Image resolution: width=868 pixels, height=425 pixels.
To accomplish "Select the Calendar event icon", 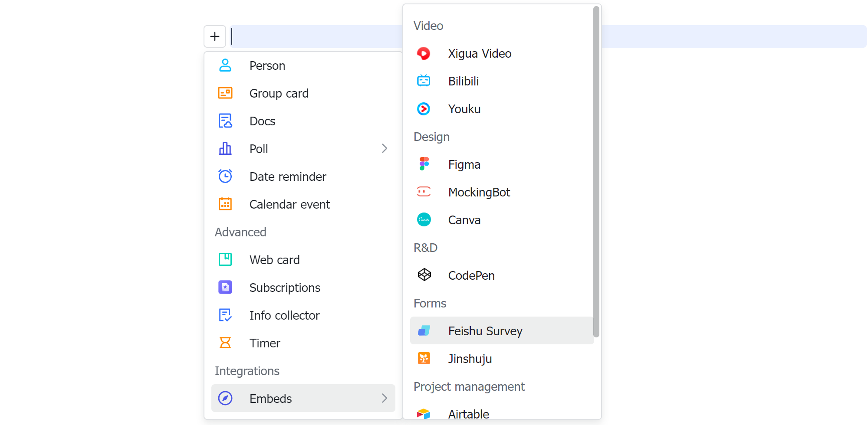I will pos(225,204).
